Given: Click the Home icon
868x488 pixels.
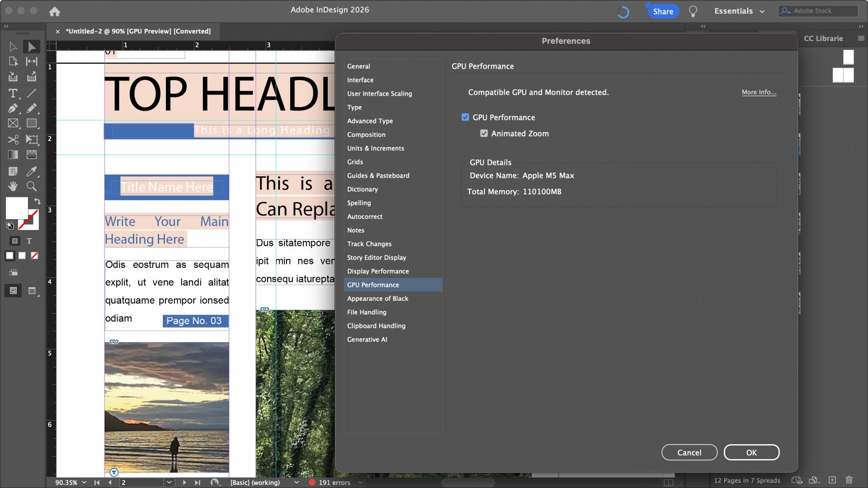Looking at the screenshot, I should 55,11.
